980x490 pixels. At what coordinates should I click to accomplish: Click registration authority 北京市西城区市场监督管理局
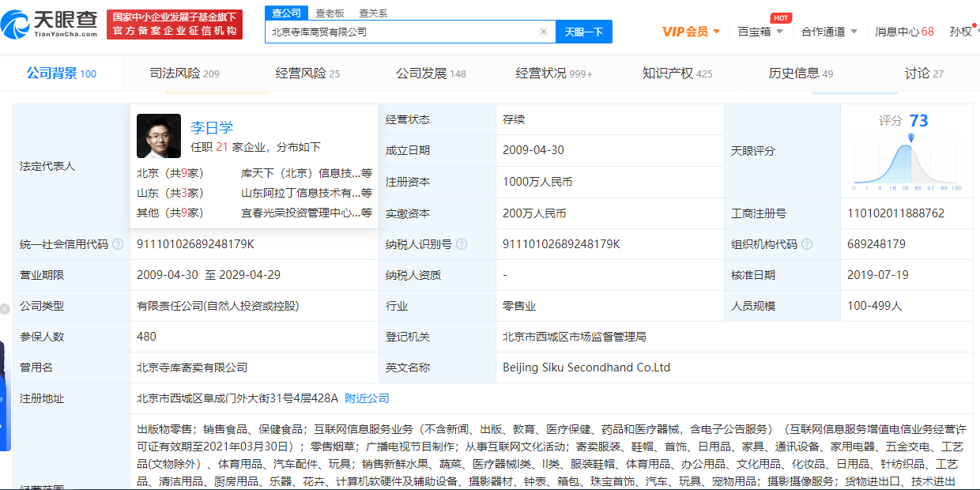click(575, 337)
